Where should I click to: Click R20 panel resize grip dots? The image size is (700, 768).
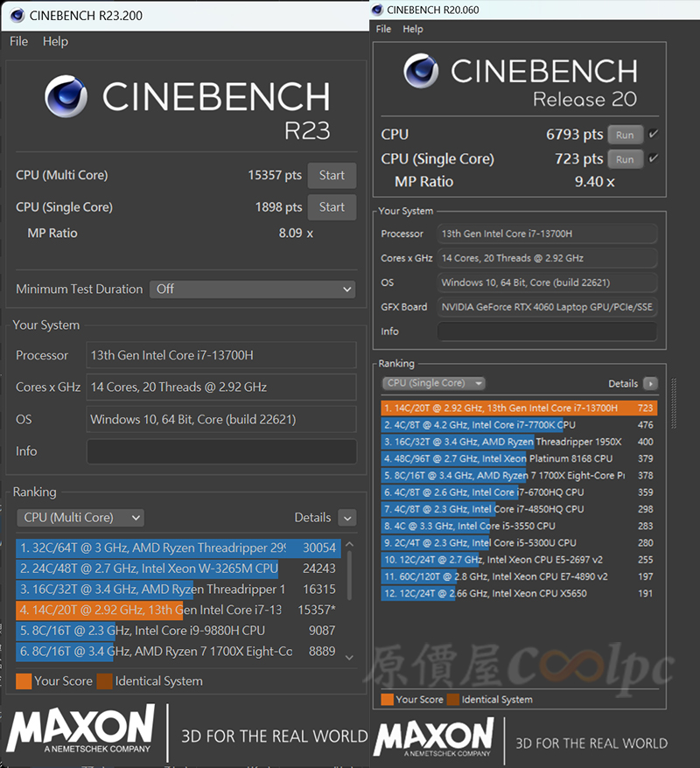(x=674, y=403)
